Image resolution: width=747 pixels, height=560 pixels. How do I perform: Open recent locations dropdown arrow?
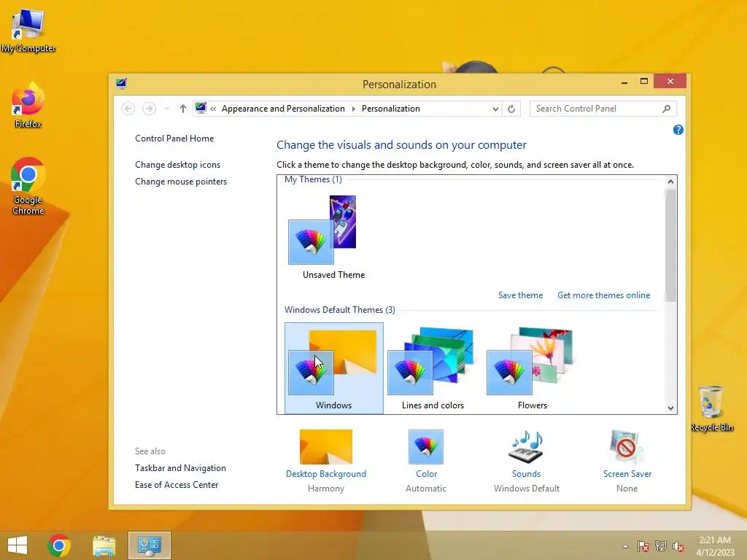click(166, 109)
